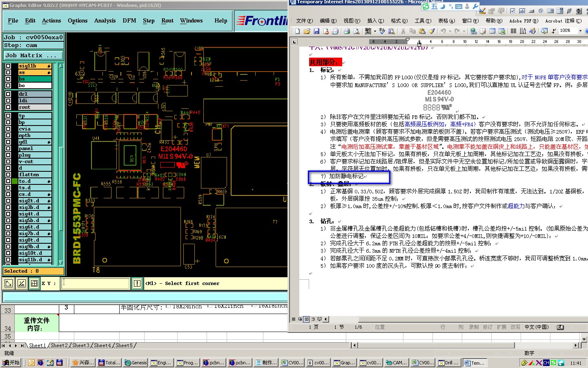This screenshot has height=368, width=588.
Task: Open the DFM menu in Graphic Editor
Action: tap(129, 20)
